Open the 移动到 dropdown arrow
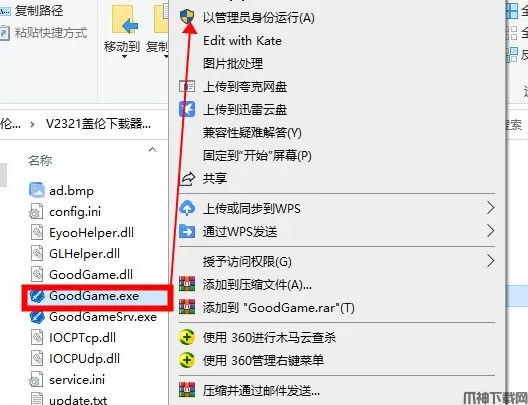The height and width of the screenshot is (405, 528). 124,56
